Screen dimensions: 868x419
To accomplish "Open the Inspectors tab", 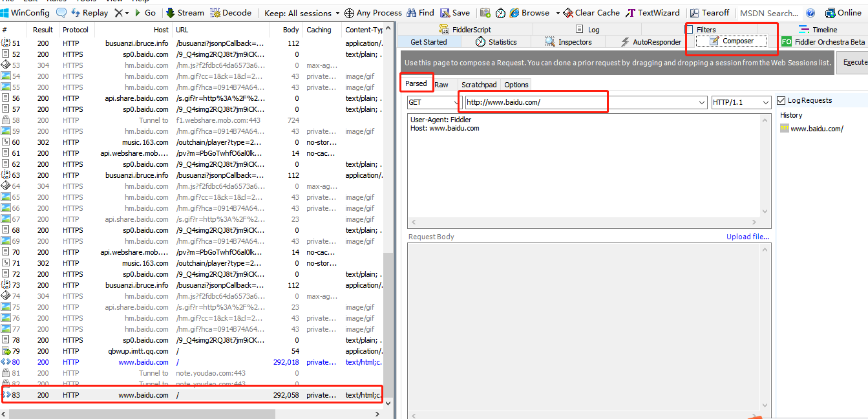I will pos(568,42).
